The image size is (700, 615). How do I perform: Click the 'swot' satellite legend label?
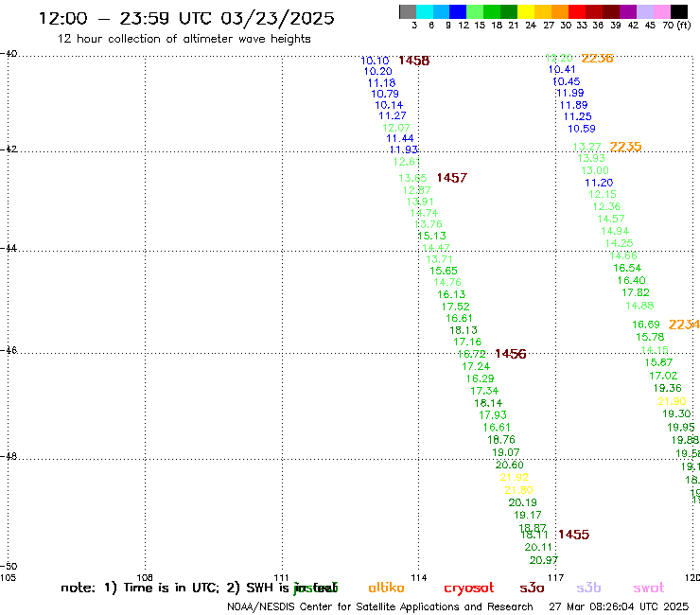coord(649,588)
